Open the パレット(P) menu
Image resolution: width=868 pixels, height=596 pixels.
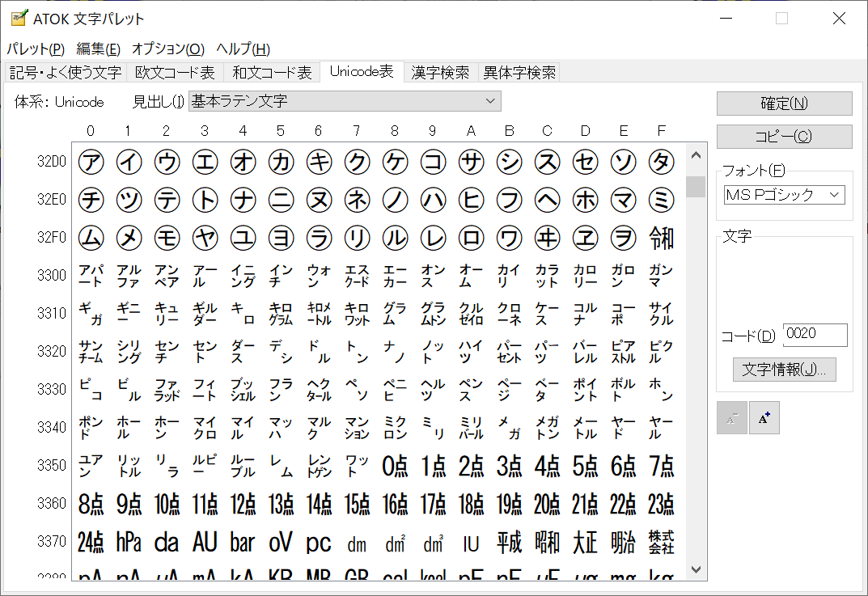[x=35, y=49]
